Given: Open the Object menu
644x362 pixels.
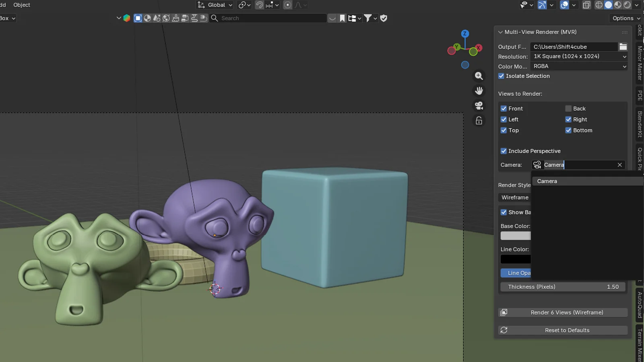Looking at the screenshot, I should pyautogui.click(x=21, y=5).
